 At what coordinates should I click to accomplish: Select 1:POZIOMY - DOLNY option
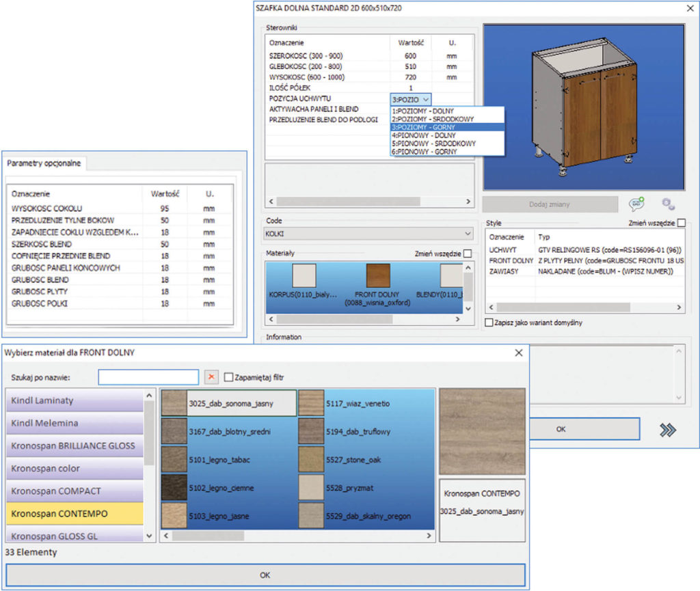click(x=447, y=111)
